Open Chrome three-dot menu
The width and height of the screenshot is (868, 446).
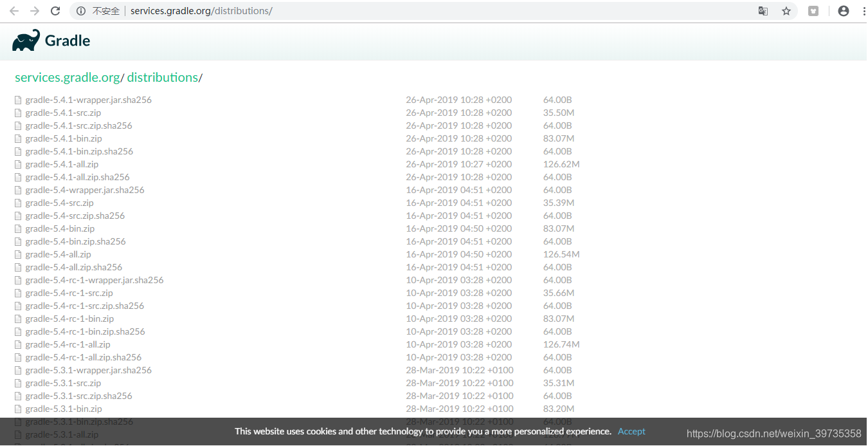point(863,11)
